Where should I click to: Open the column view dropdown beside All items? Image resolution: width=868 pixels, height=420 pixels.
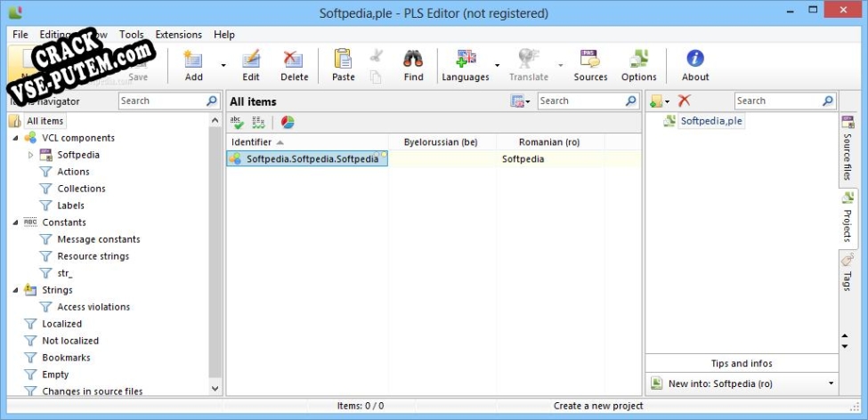[521, 101]
